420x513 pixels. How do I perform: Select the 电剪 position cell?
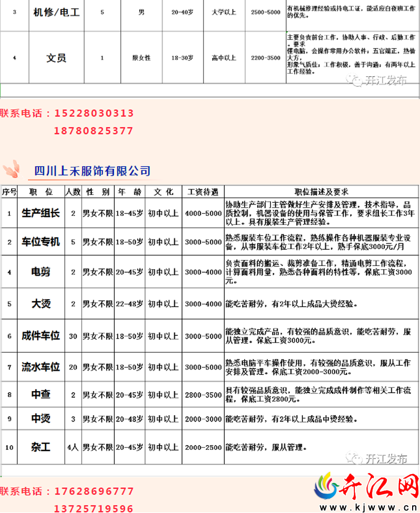41,272
